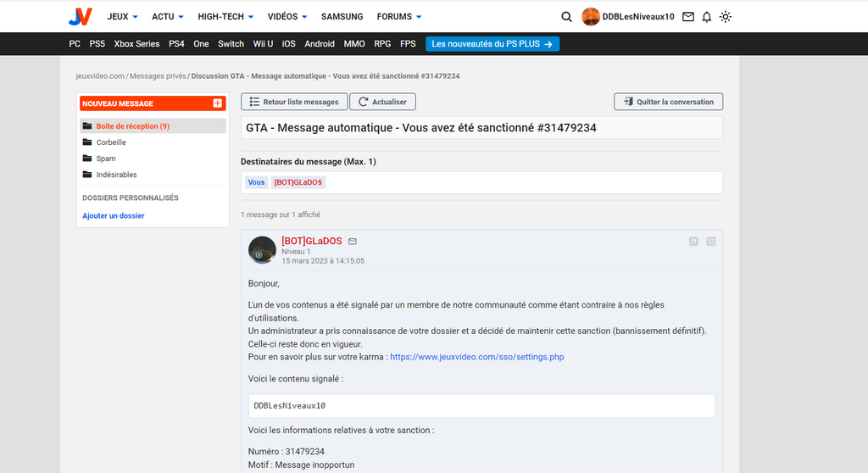Click the Nouveau Message button
The image size is (868, 473).
pos(153,103)
